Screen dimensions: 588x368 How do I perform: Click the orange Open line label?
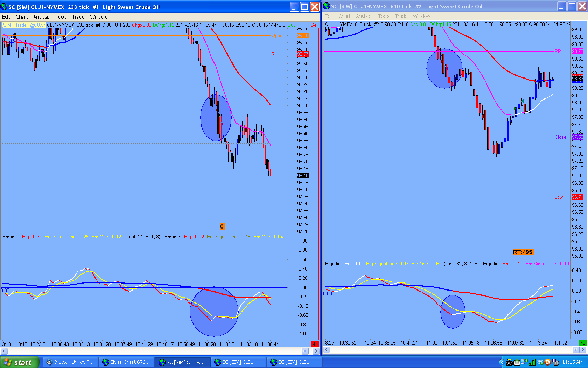pyautogui.click(x=277, y=35)
